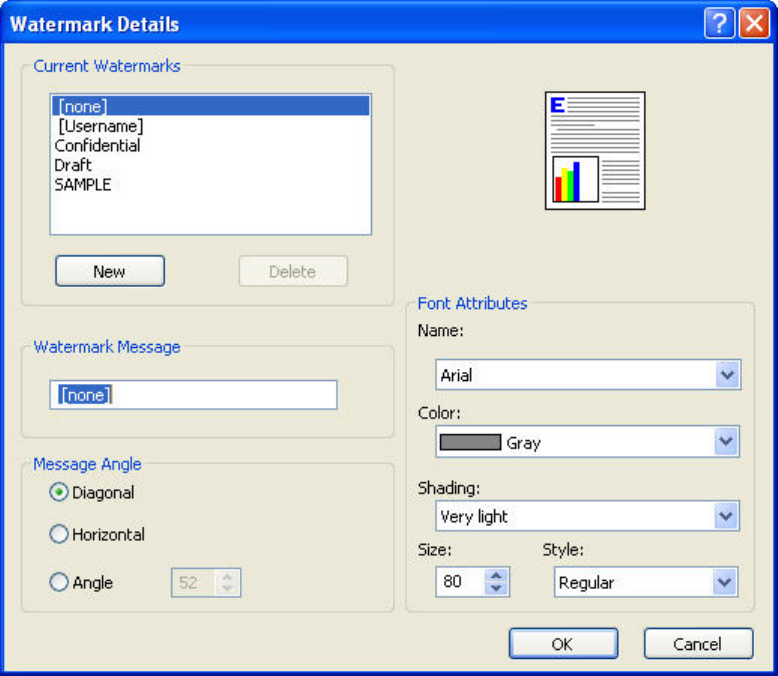Click the watermark page preview thumbnail
Screen dimensions: 778x676
coord(594,150)
